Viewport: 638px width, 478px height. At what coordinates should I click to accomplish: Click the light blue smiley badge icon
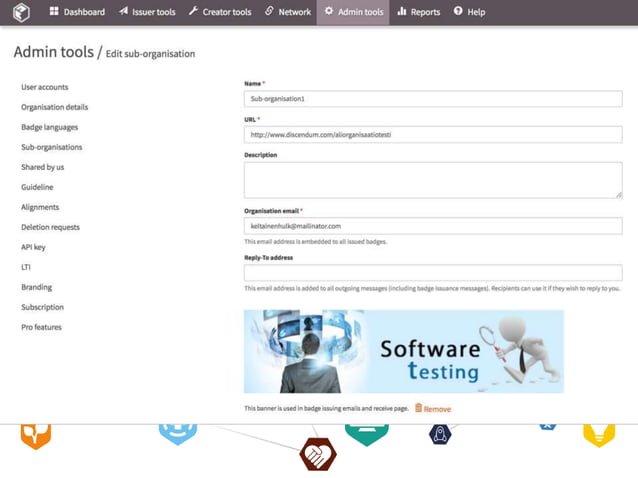pyautogui.click(x=178, y=434)
